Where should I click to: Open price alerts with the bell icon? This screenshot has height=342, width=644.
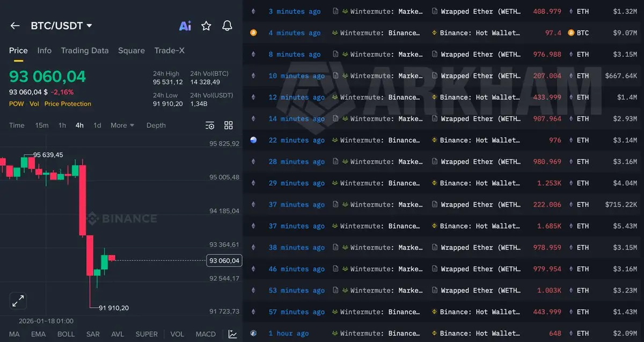[x=227, y=26]
